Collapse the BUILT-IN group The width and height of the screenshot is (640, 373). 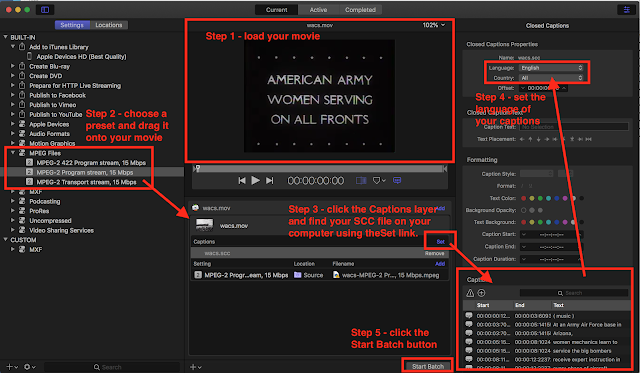click(x=5, y=37)
